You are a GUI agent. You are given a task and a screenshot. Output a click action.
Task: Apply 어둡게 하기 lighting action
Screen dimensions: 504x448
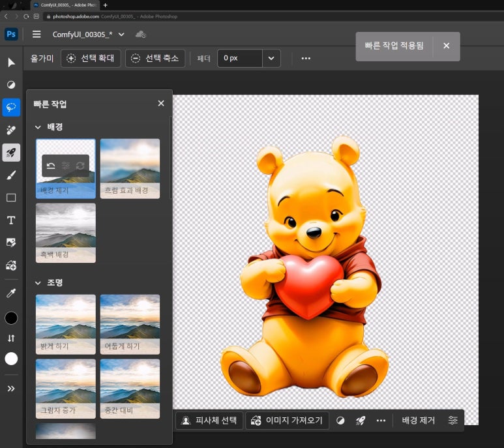[130, 324]
